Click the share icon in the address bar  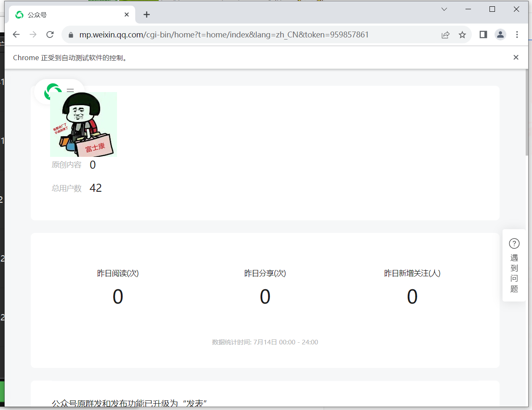click(445, 34)
